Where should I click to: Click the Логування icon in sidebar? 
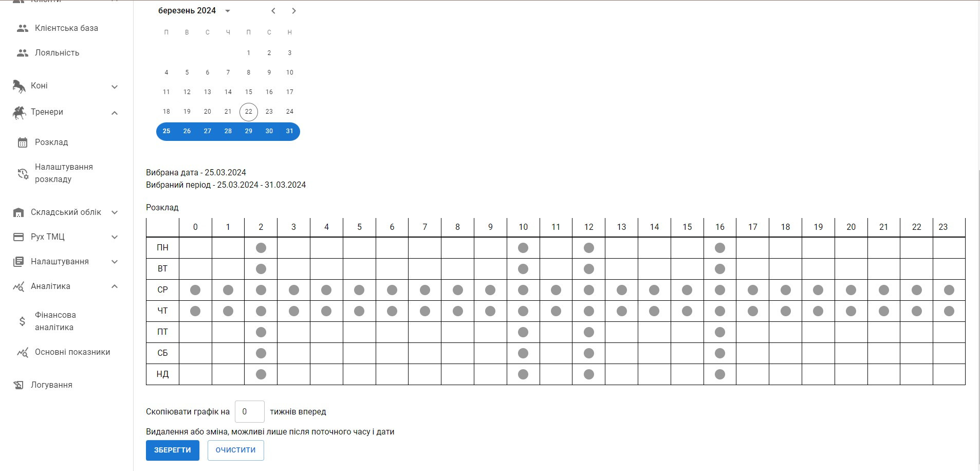[19, 385]
